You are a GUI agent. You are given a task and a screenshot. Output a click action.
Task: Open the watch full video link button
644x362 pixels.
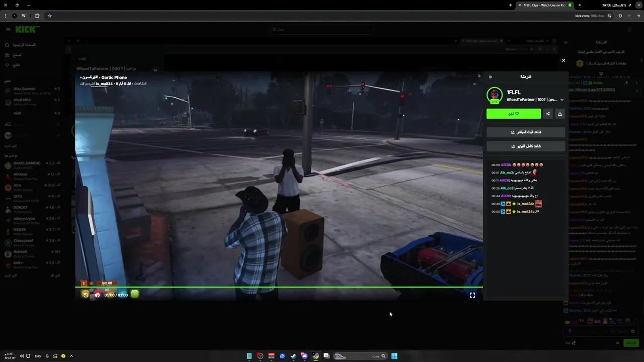click(526, 146)
